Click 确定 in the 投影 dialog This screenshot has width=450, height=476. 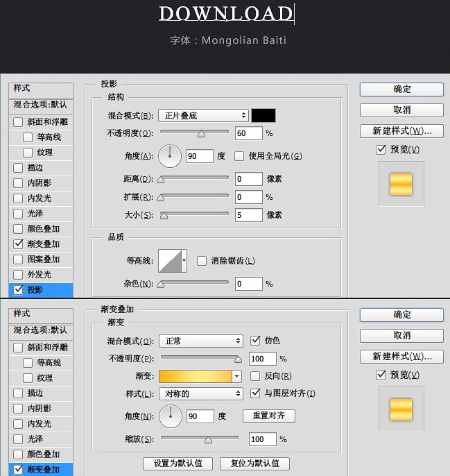(x=401, y=90)
